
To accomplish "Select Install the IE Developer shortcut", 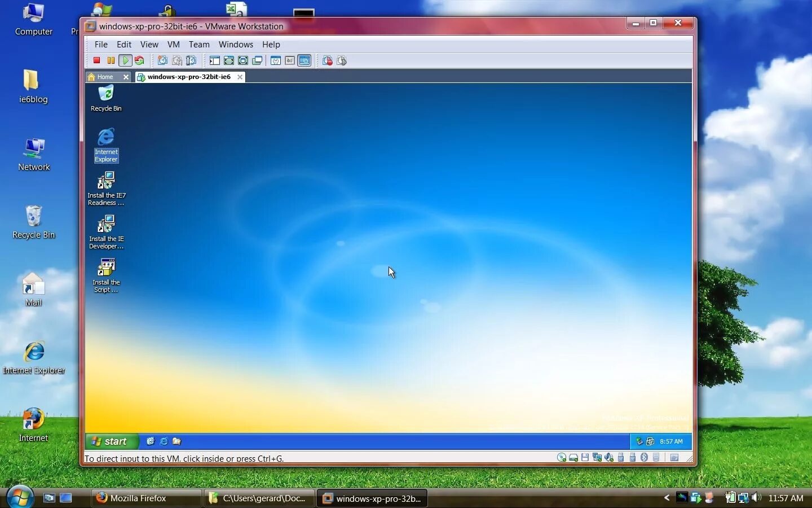I will pyautogui.click(x=106, y=232).
